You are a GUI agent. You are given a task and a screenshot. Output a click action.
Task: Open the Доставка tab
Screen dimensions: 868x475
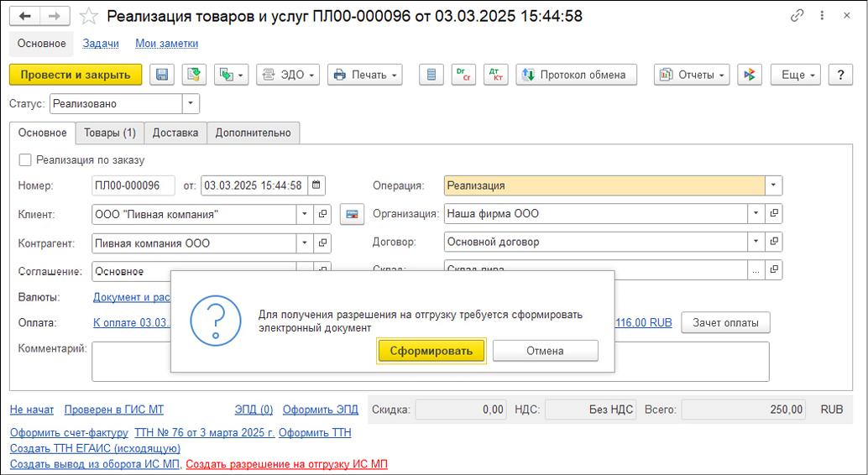coord(175,133)
